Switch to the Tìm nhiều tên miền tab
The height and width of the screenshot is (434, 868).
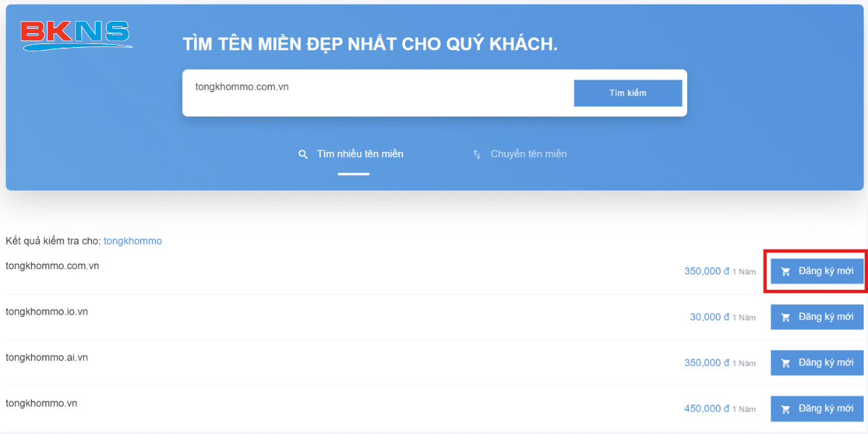(359, 154)
